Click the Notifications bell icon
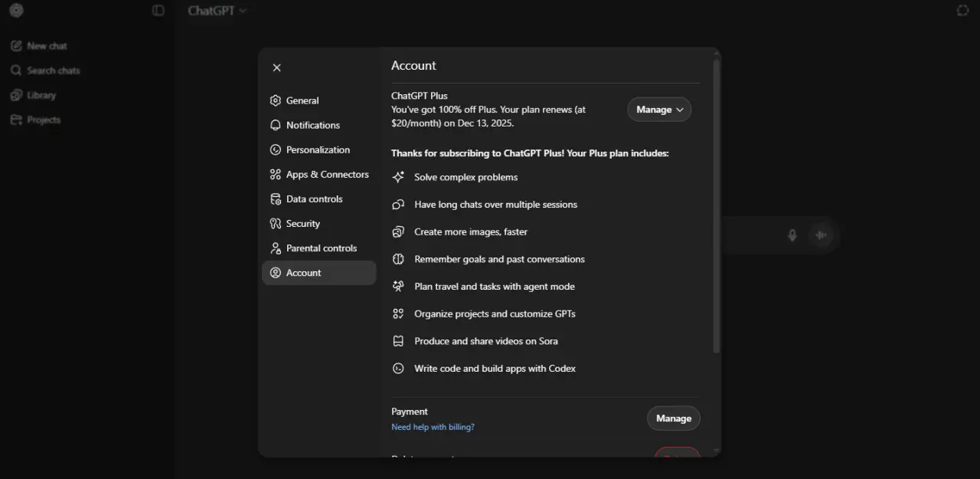 coord(276,125)
